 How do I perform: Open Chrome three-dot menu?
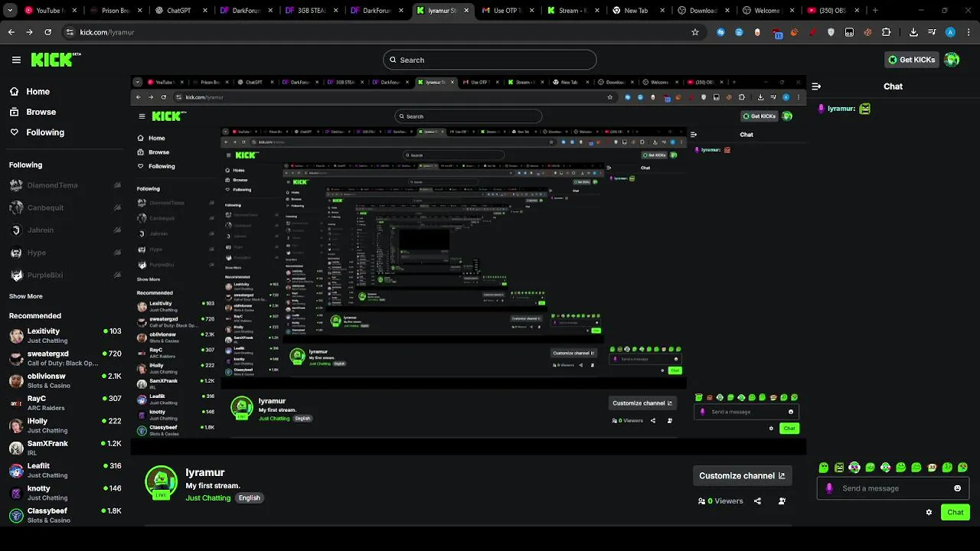click(969, 32)
